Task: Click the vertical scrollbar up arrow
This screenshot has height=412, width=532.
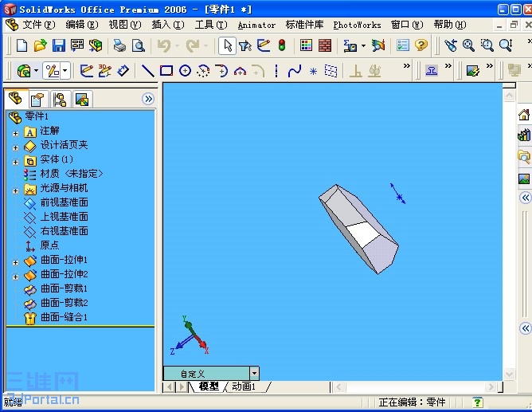Action: pos(509,96)
